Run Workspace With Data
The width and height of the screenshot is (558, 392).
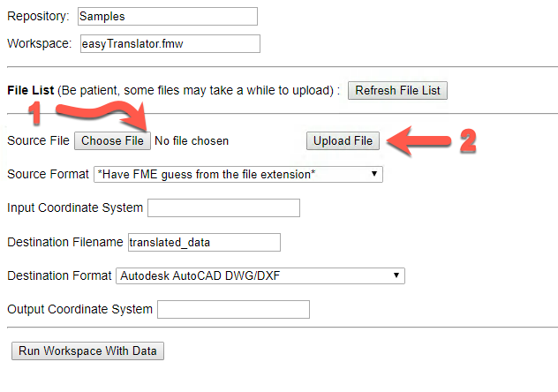[x=87, y=351]
